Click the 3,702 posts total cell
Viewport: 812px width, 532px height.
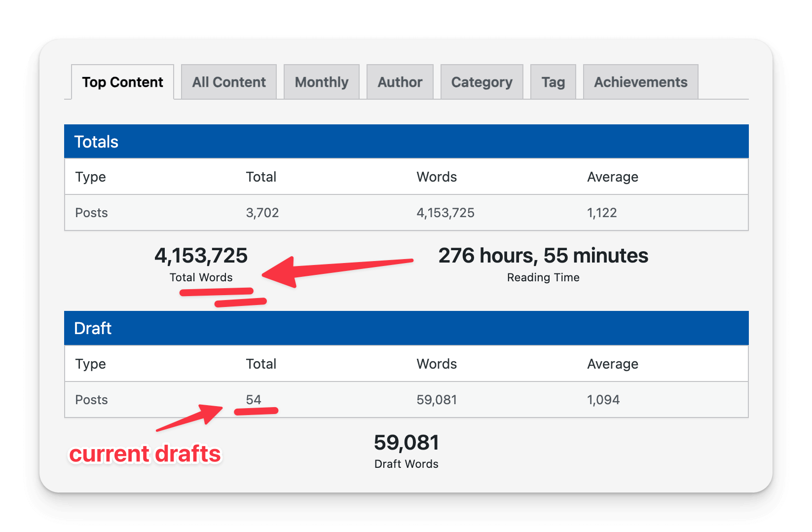click(x=261, y=213)
